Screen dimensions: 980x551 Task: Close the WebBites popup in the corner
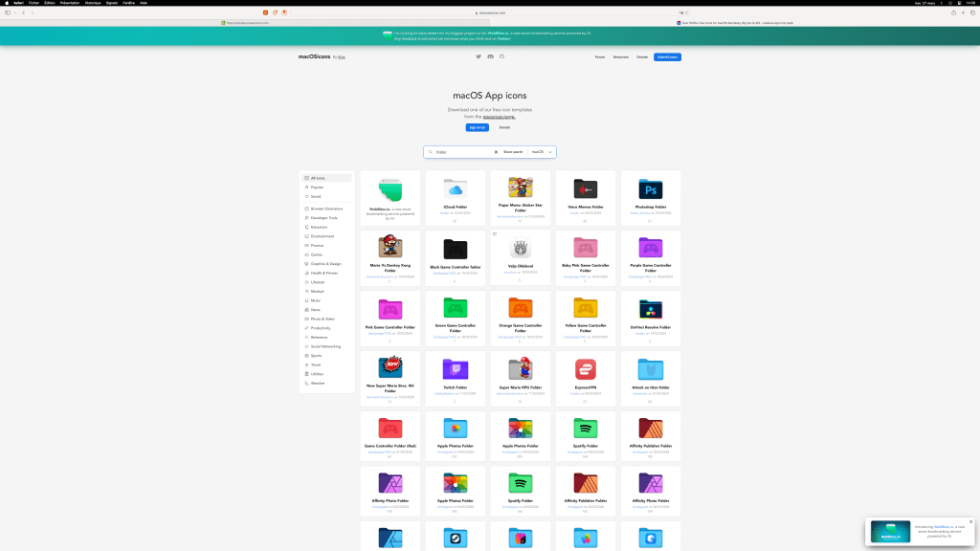pos(970,521)
